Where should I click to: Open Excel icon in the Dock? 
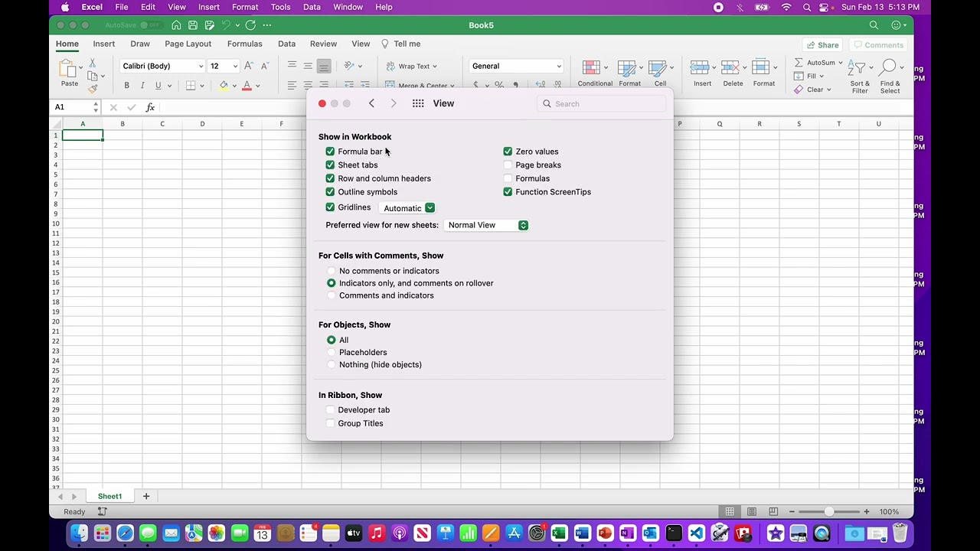point(559,533)
